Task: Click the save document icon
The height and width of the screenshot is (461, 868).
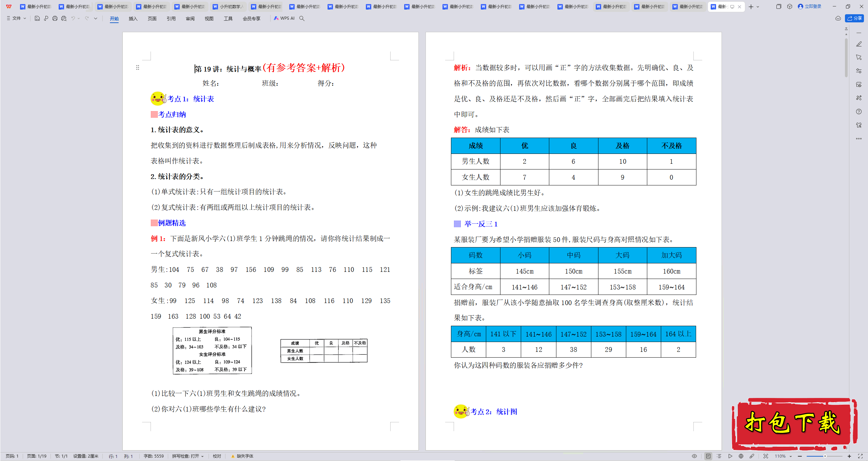Action: (37, 18)
